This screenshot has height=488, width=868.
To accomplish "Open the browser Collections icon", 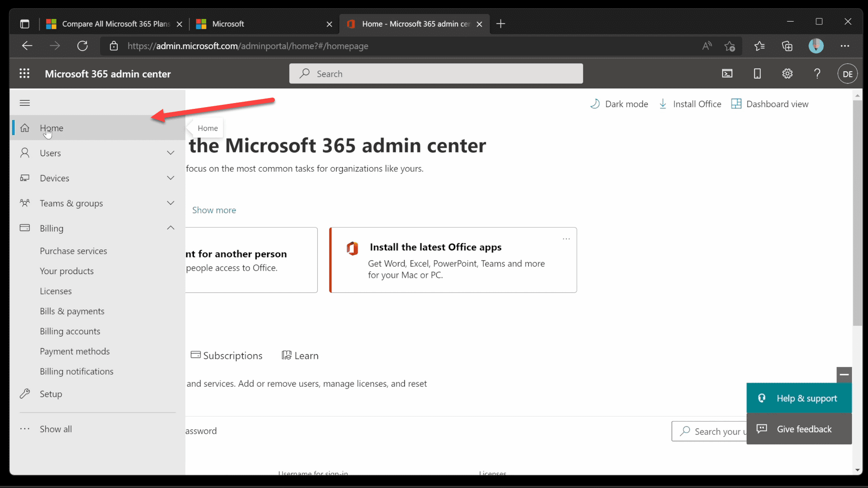I will point(787,46).
